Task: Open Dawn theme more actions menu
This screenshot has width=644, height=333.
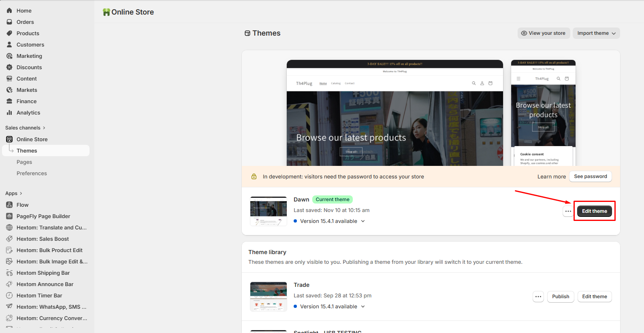Action: pos(568,211)
